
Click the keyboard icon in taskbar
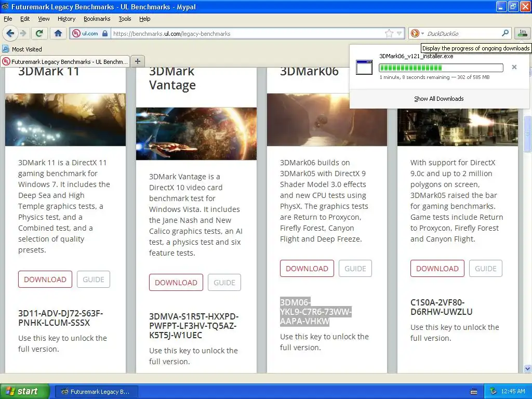(x=474, y=392)
